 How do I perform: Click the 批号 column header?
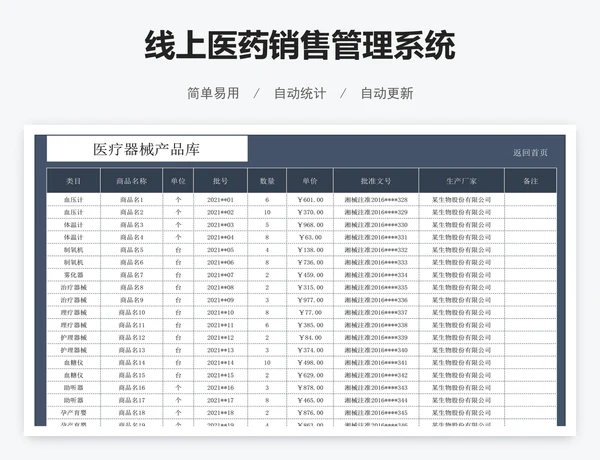click(220, 181)
